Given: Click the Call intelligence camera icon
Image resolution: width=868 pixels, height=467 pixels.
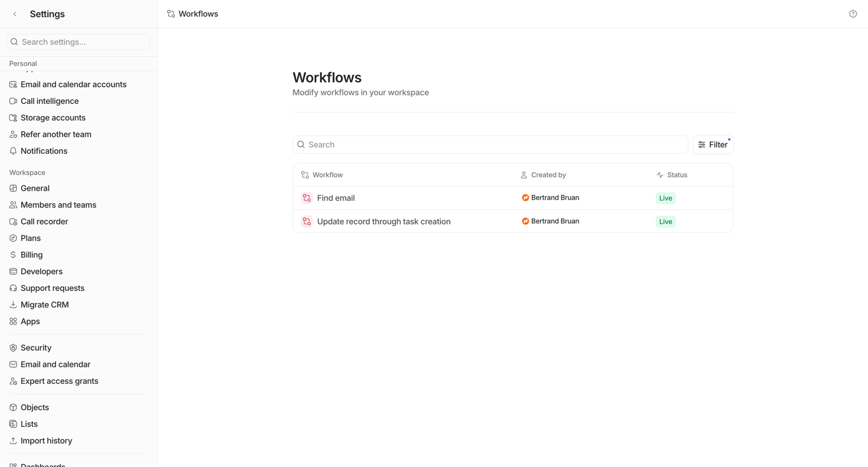Looking at the screenshot, I should click(x=13, y=101).
